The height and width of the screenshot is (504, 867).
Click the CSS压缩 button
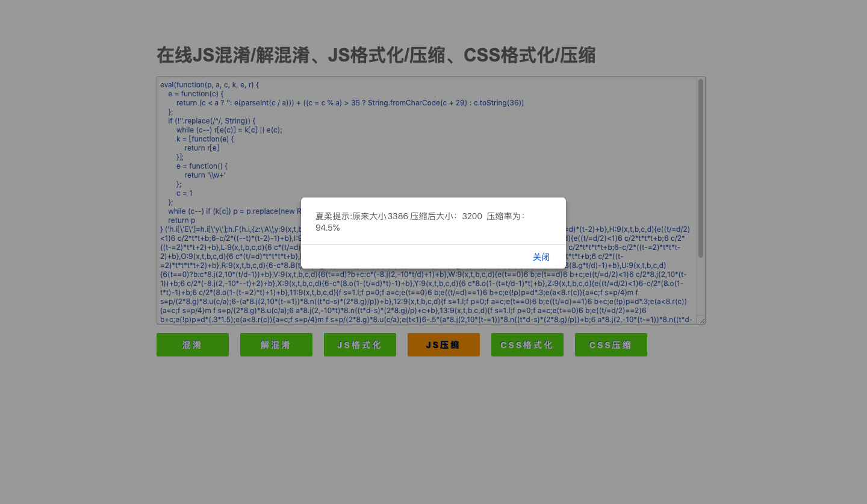tap(611, 345)
